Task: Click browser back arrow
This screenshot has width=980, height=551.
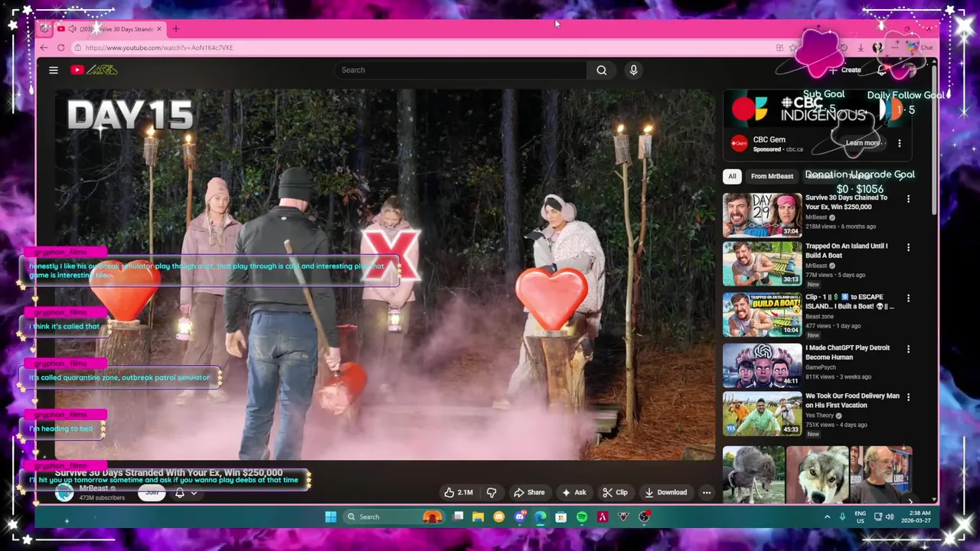Action: coord(44,47)
